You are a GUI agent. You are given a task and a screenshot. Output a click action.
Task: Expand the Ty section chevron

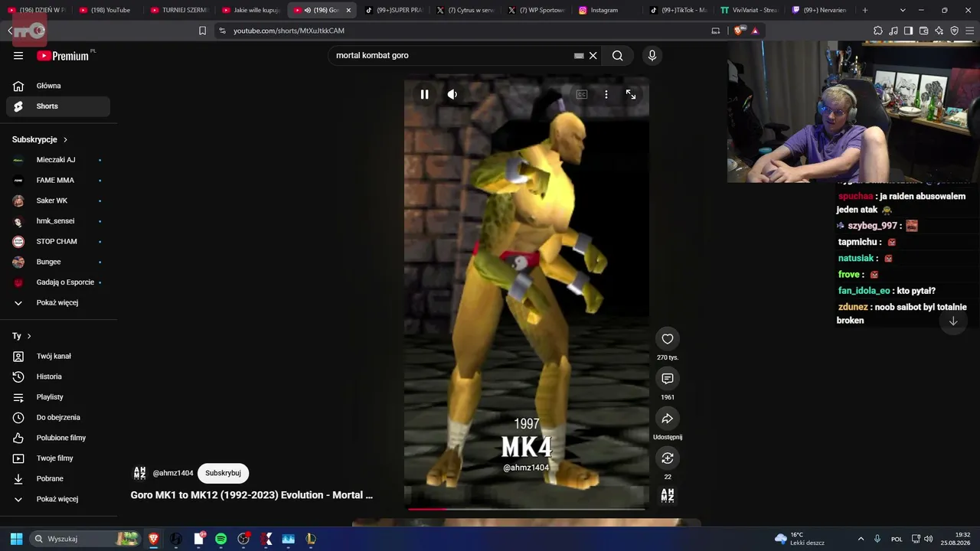tap(29, 336)
